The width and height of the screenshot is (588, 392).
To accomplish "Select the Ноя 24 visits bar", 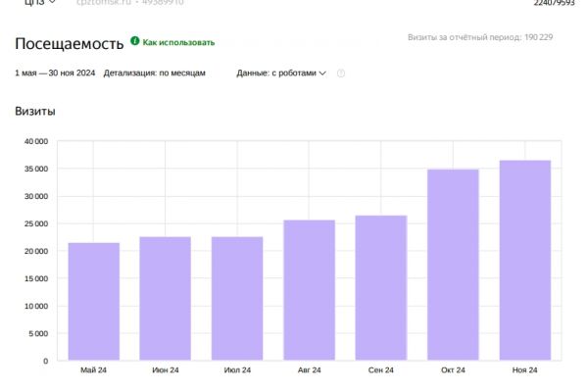I will coord(525,261).
